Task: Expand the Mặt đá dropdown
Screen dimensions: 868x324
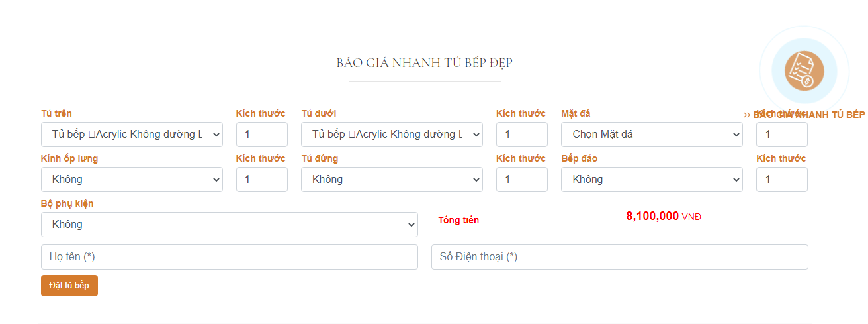Action: [x=652, y=135]
